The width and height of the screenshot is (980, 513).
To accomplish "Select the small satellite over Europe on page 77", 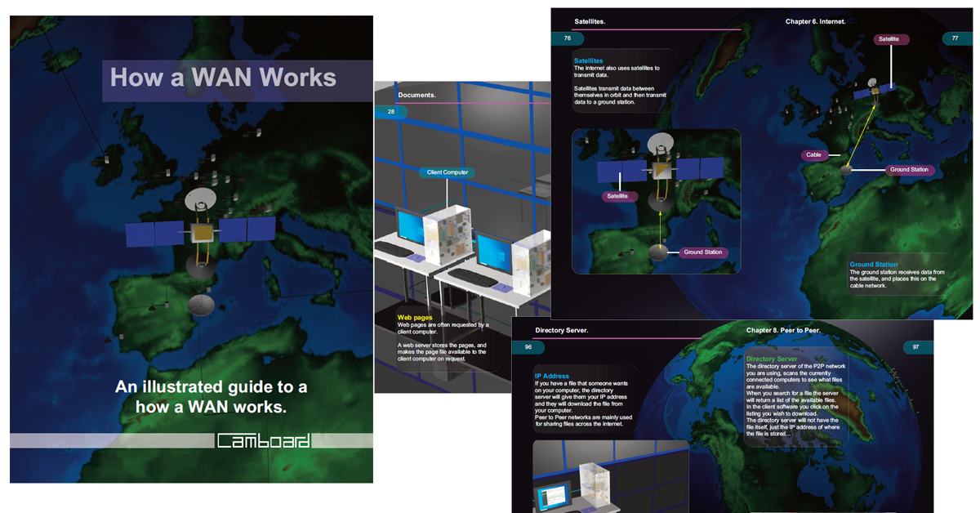I will click(x=874, y=90).
